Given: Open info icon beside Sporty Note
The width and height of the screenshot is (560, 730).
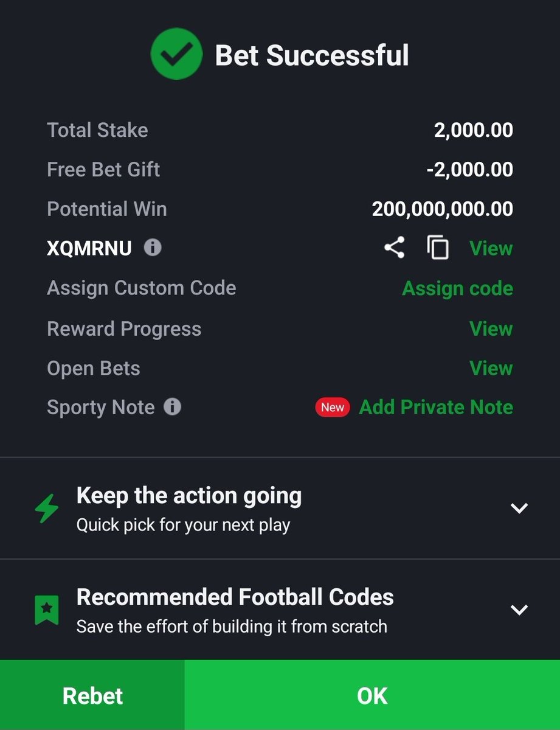Looking at the screenshot, I should (172, 406).
